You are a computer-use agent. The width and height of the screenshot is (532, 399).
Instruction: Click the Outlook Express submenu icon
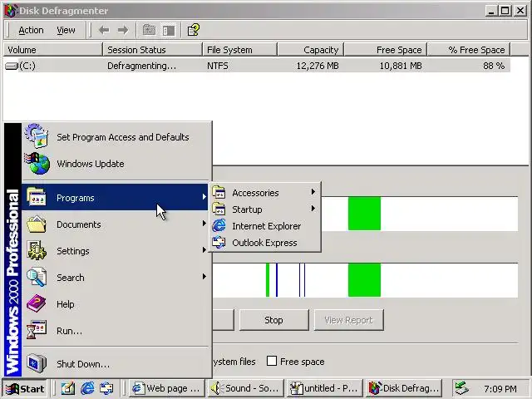point(219,242)
